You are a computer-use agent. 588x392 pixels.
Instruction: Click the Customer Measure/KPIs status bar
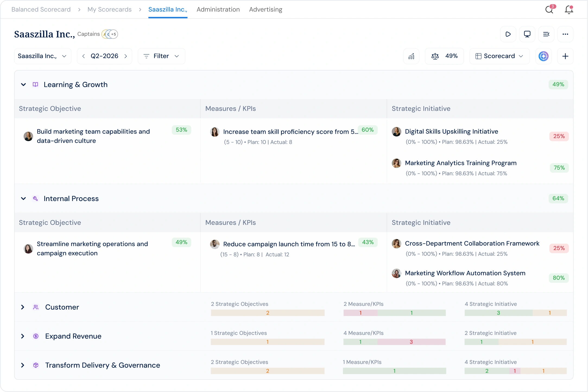[394, 313]
